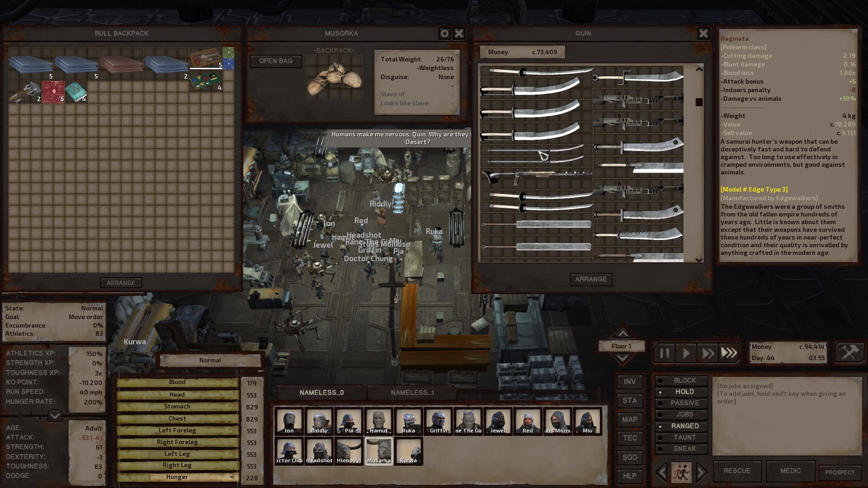Toggle run movement mode icon

(x=681, y=473)
